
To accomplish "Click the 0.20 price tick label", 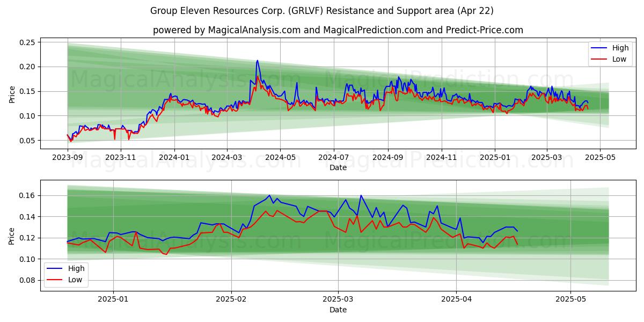I will [27, 67].
